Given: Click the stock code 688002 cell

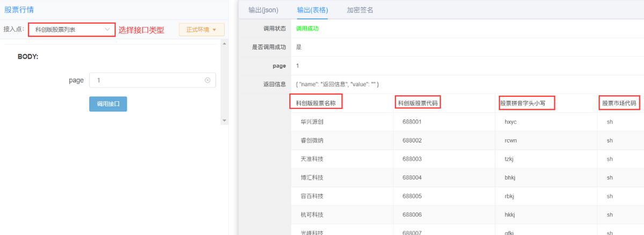Looking at the screenshot, I should coord(412,140).
